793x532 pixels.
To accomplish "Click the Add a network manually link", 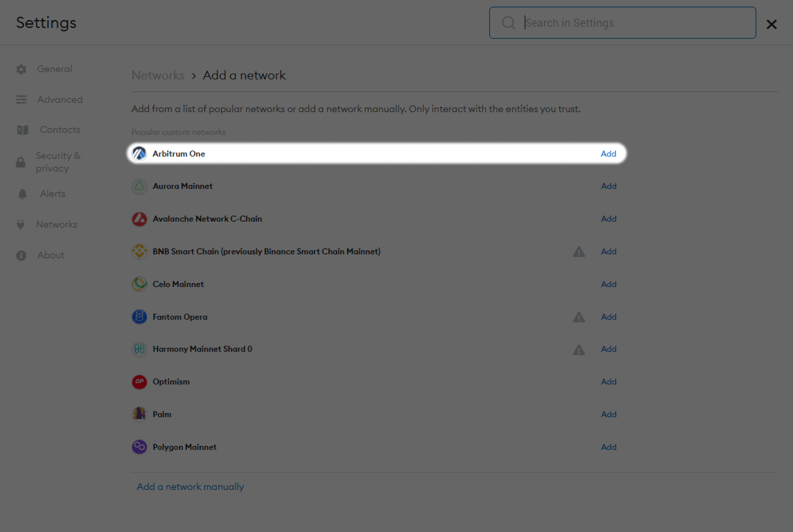I will click(190, 487).
